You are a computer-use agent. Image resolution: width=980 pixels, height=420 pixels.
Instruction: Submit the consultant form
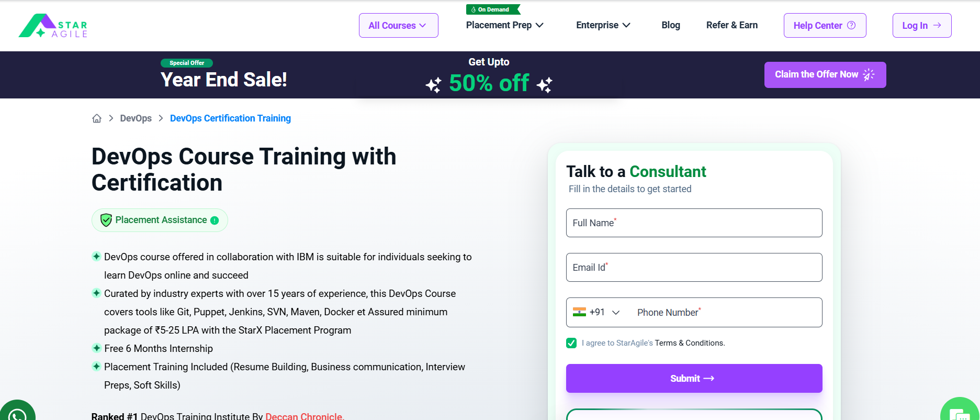(694, 378)
